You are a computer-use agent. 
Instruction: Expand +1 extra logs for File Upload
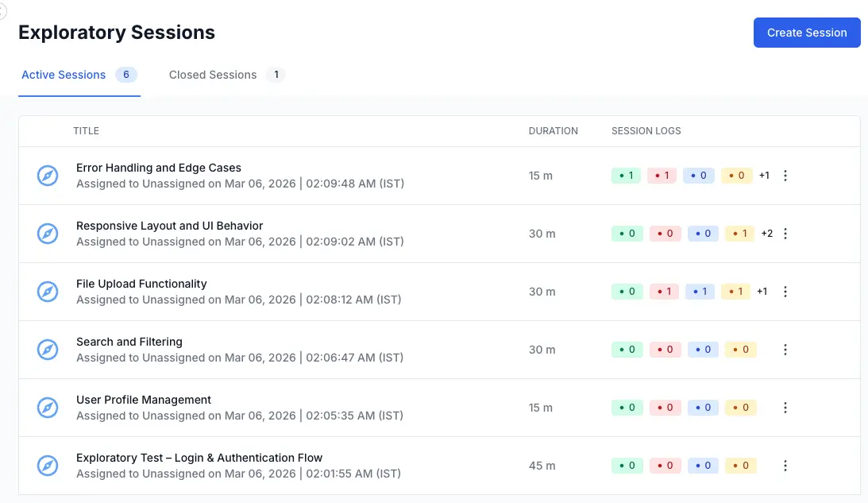point(762,292)
